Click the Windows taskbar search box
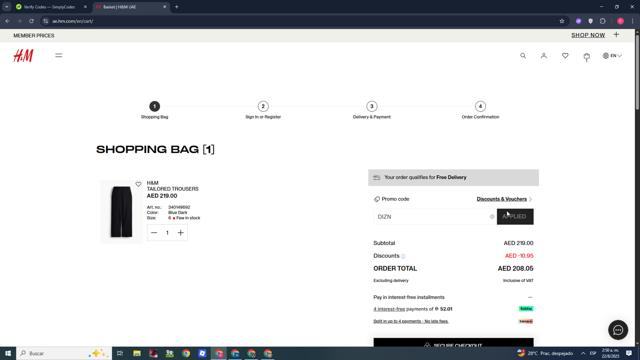This screenshot has width=640, height=360. pos(64,353)
